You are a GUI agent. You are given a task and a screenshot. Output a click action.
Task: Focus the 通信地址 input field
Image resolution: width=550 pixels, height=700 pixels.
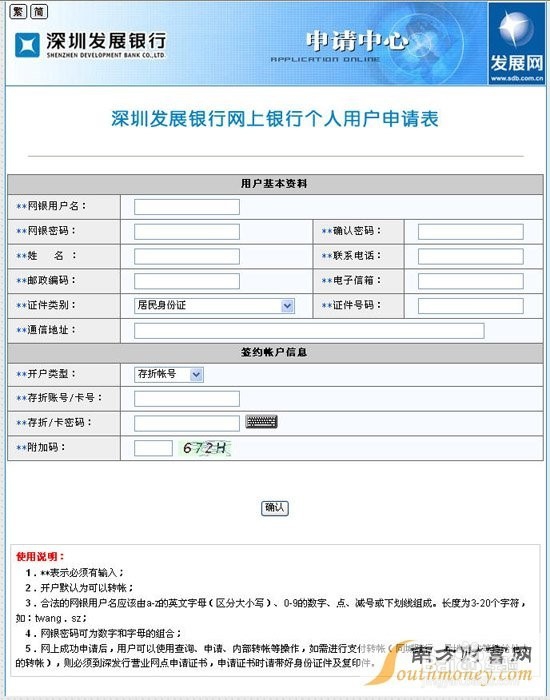pos(309,331)
